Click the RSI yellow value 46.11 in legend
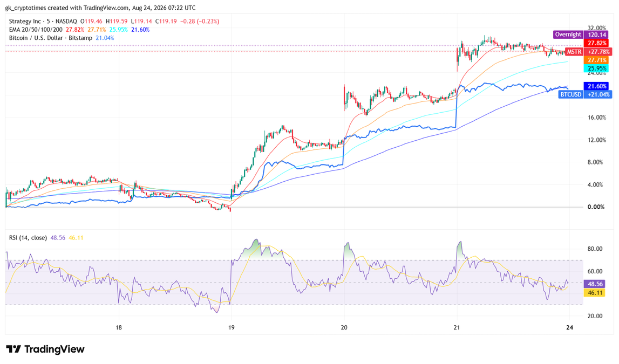This screenshot has width=619, height=364. tap(76, 238)
